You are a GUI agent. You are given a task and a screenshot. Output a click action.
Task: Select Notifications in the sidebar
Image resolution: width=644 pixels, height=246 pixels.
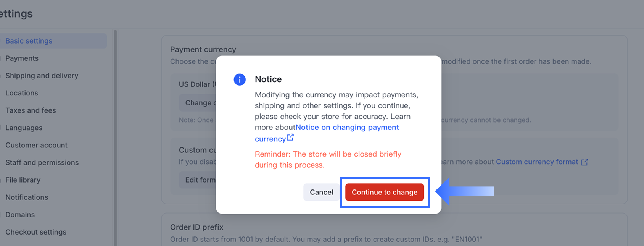(x=27, y=197)
